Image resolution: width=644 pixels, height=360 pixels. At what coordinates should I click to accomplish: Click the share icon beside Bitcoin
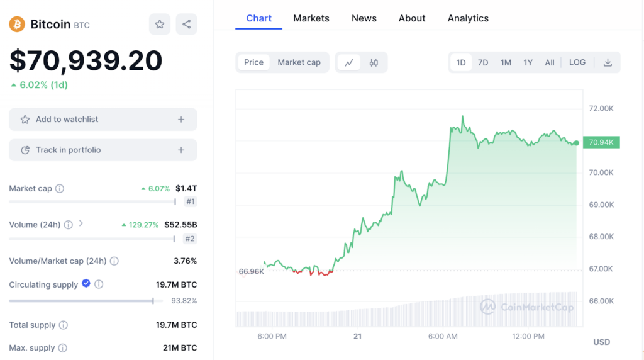(187, 25)
